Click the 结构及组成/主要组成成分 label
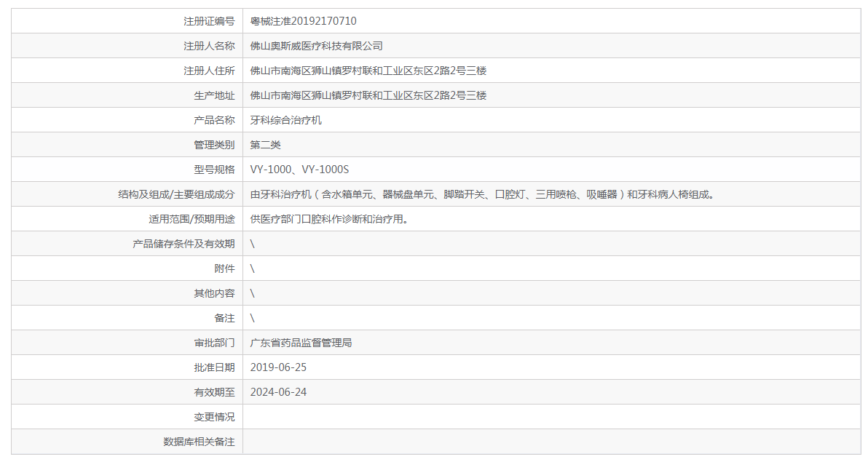This screenshot has width=868, height=462. pos(176,194)
